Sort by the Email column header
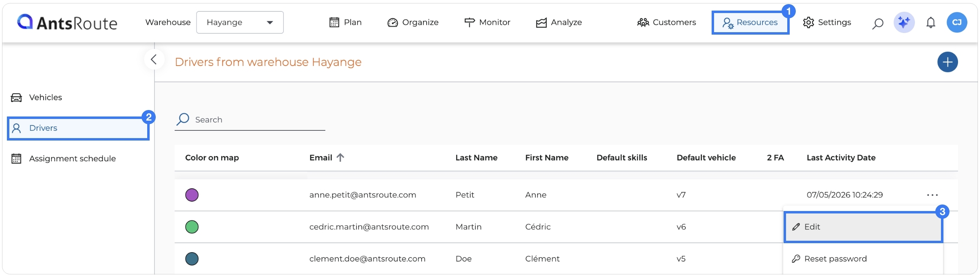Viewport: 980px width, 277px height. click(327, 158)
